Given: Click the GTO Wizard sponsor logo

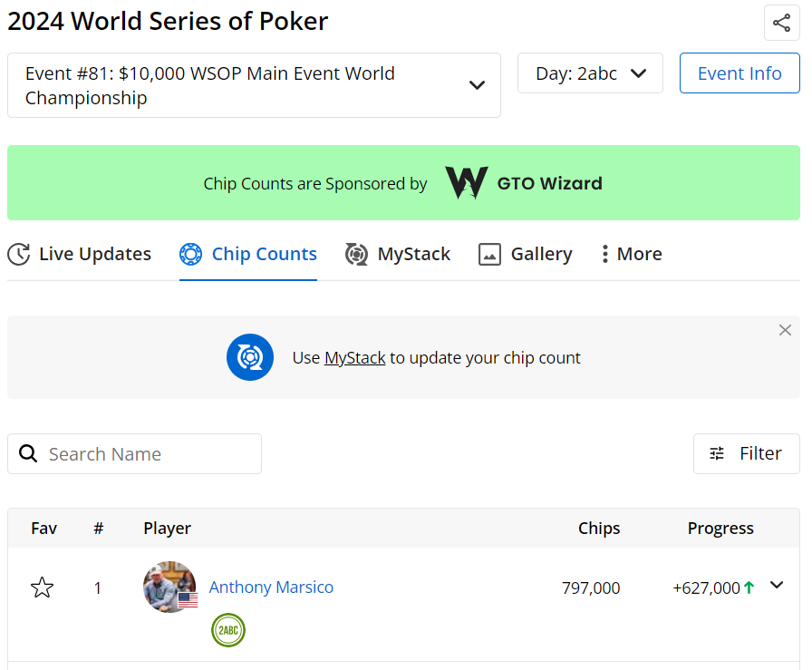Looking at the screenshot, I should [x=524, y=183].
